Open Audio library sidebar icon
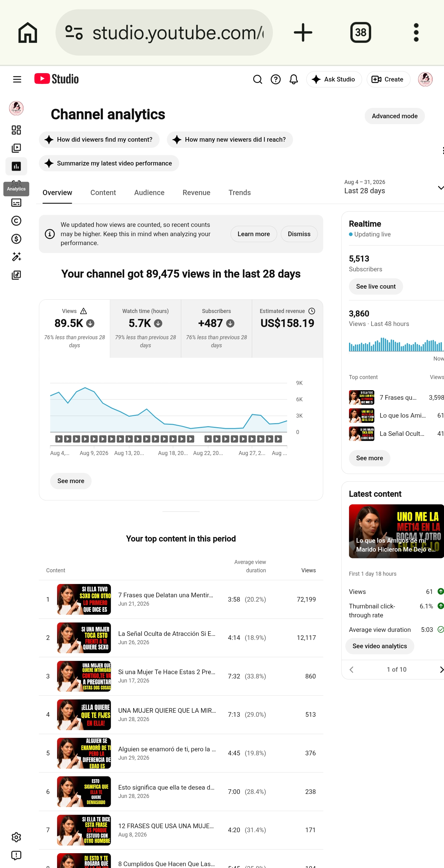The image size is (444, 868). click(x=16, y=275)
